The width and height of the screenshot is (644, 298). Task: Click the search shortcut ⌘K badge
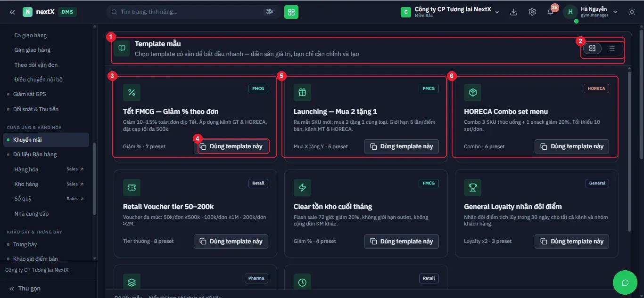(270, 12)
